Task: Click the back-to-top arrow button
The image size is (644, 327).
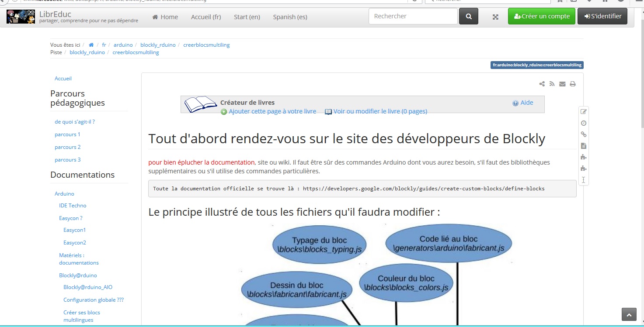Action: click(629, 314)
